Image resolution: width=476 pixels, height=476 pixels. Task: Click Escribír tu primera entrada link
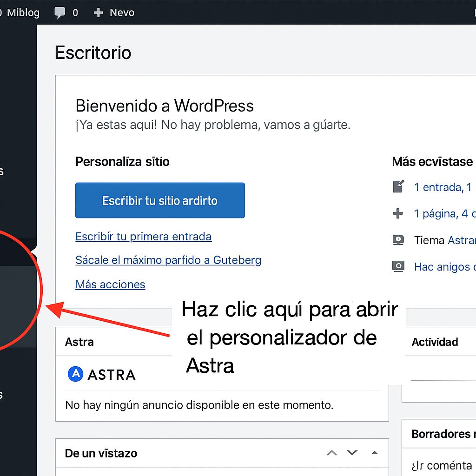click(x=143, y=237)
